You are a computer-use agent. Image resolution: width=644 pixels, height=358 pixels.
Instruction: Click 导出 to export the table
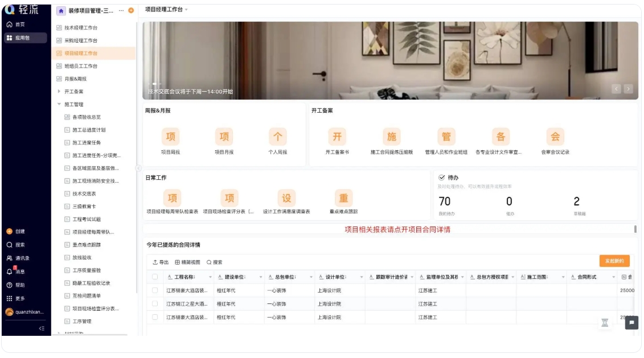pos(160,262)
